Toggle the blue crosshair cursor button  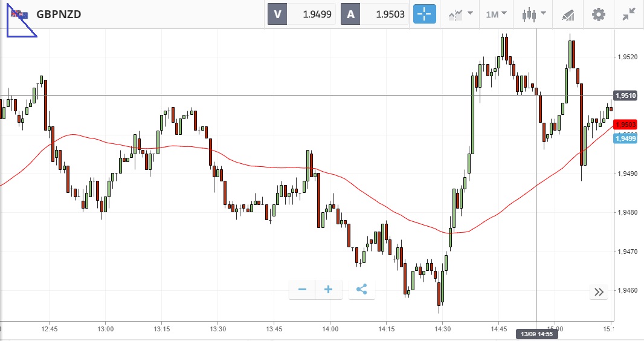click(x=425, y=14)
